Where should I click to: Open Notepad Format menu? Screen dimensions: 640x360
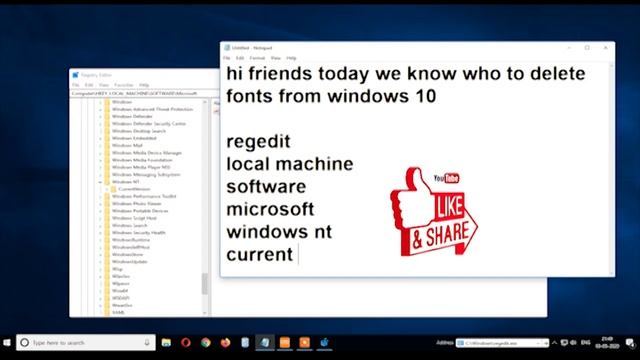pos(257,58)
